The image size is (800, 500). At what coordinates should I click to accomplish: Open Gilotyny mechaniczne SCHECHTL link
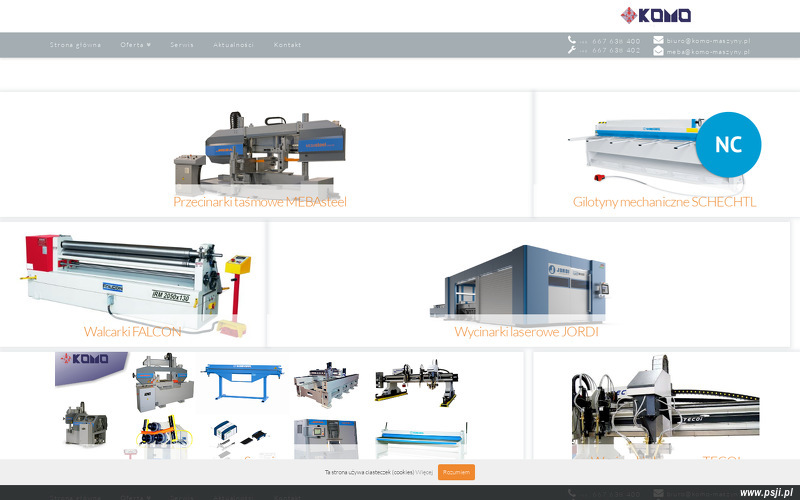point(664,202)
